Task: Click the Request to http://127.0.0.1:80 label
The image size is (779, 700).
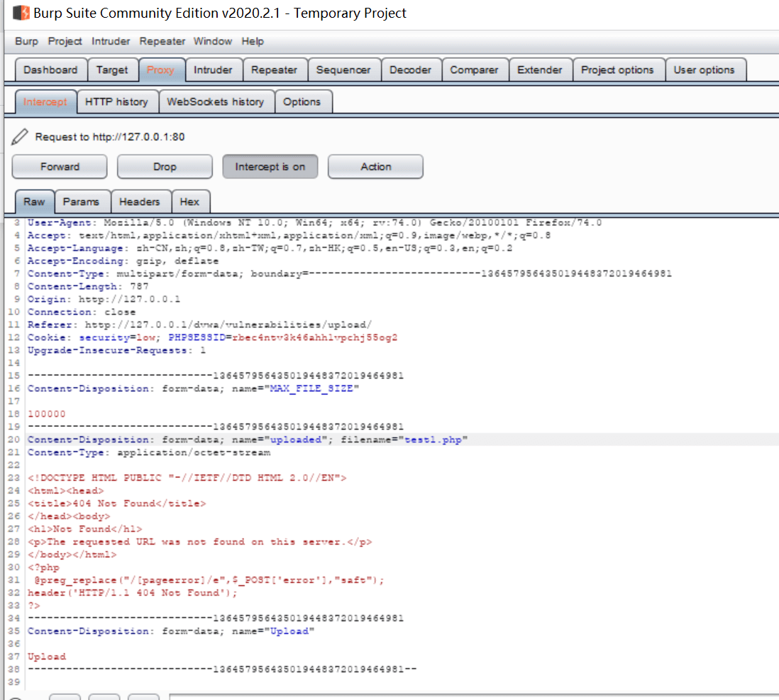Action: [x=110, y=137]
